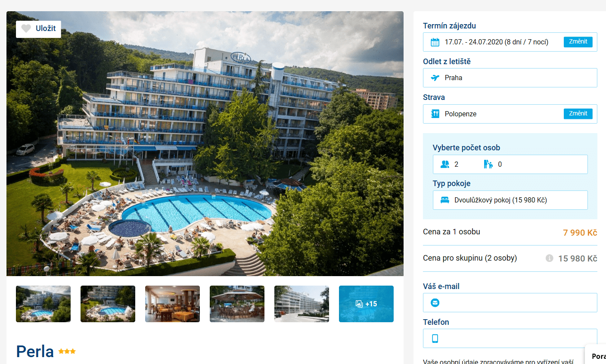606x364 pixels.
Task: Click the adults icon in person count
Action: coord(445,164)
